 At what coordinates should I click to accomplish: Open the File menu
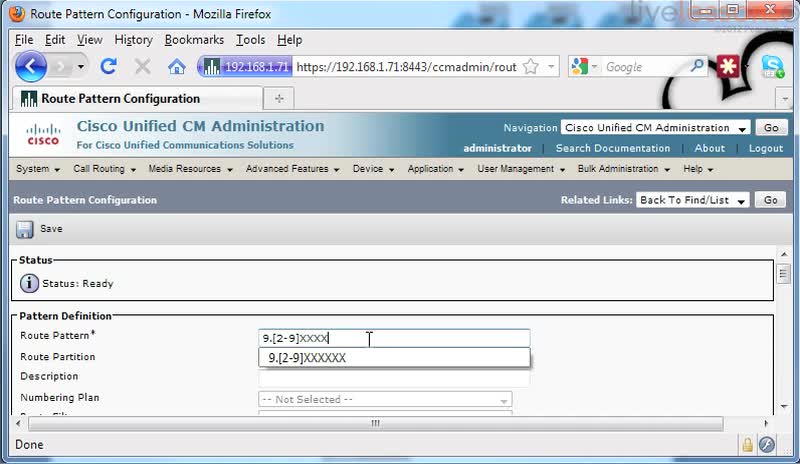pyautogui.click(x=23, y=40)
